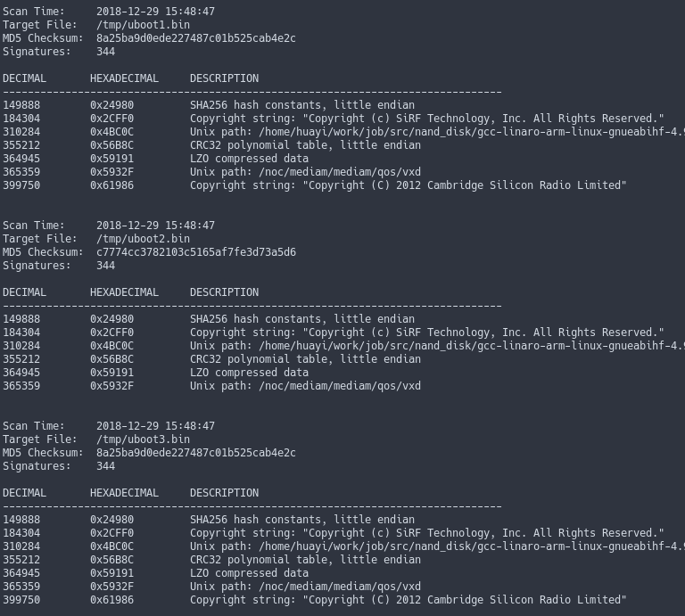The height and width of the screenshot is (616, 685).
Task: Click hex offset 0x61986 in uboot3.bin results
Action: coord(111,600)
